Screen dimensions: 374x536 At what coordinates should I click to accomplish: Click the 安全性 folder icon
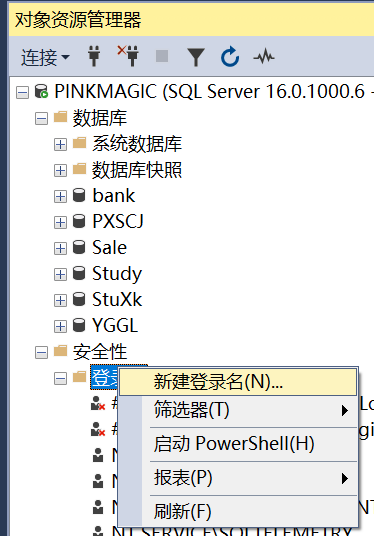(x=61, y=350)
